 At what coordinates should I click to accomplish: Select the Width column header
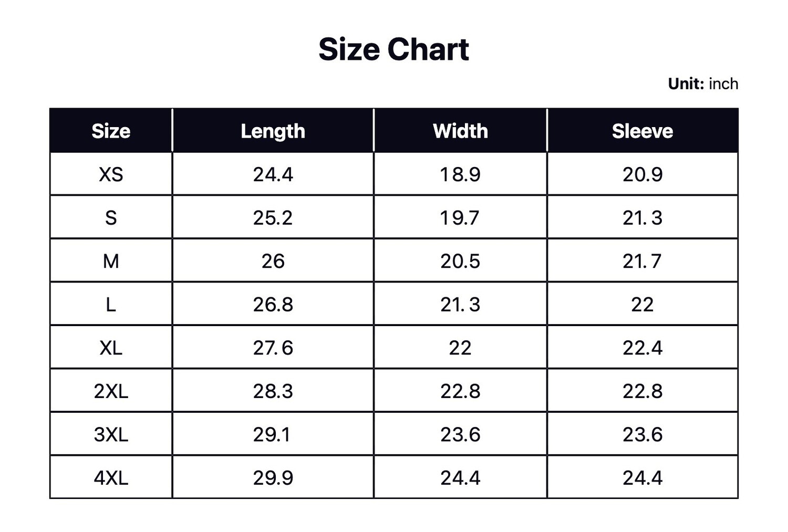(460, 131)
